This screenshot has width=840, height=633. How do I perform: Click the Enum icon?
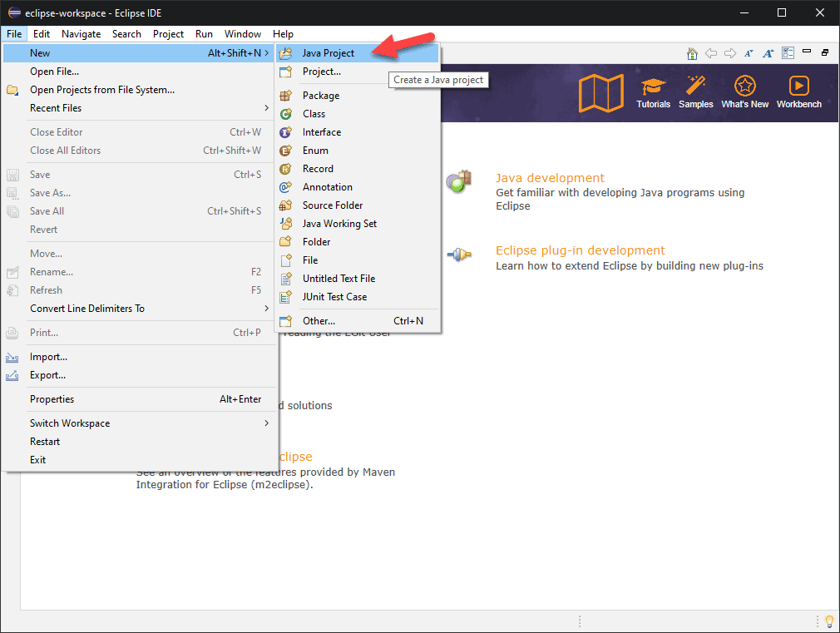(x=285, y=150)
